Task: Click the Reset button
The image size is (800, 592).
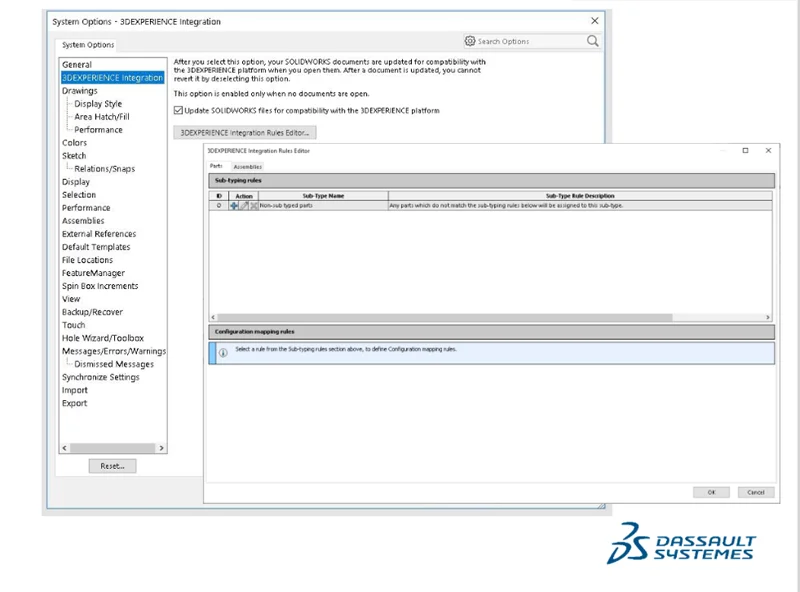Action: 112,466
